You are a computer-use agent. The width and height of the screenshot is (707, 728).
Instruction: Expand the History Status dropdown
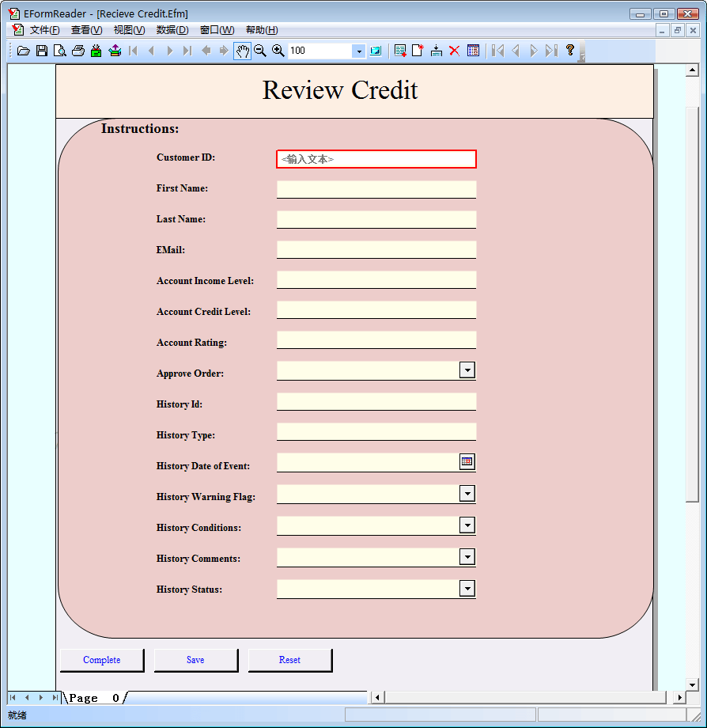coord(467,588)
